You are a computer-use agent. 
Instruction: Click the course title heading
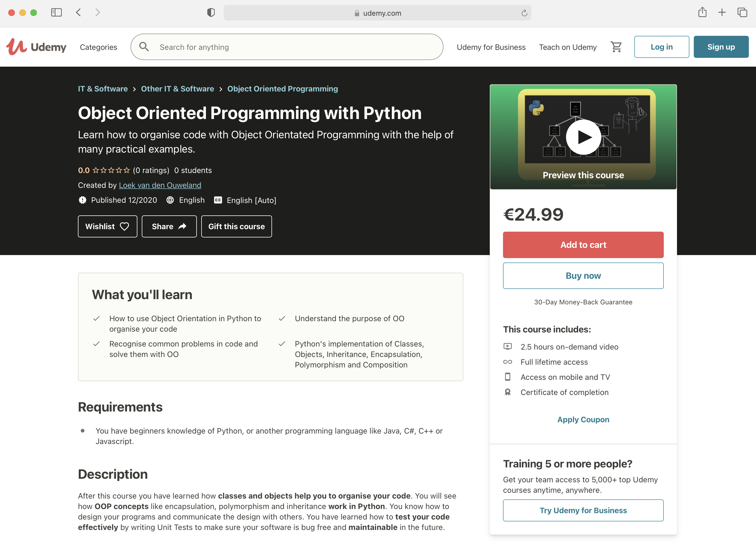(x=250, y=113)
